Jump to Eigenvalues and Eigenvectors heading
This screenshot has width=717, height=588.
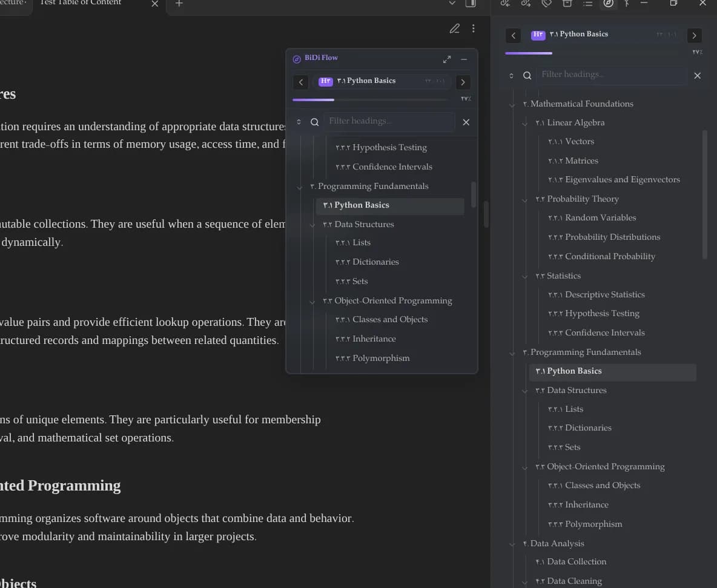click(x=613, y=180)
